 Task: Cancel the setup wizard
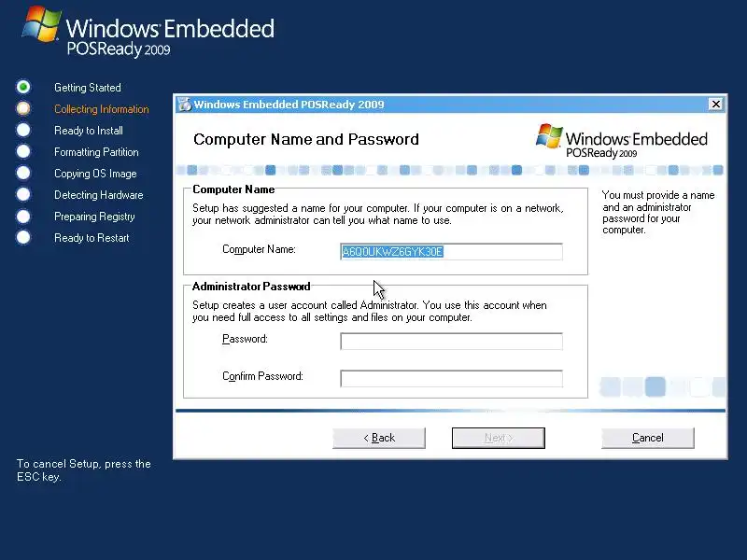click(x=647, y=438)
